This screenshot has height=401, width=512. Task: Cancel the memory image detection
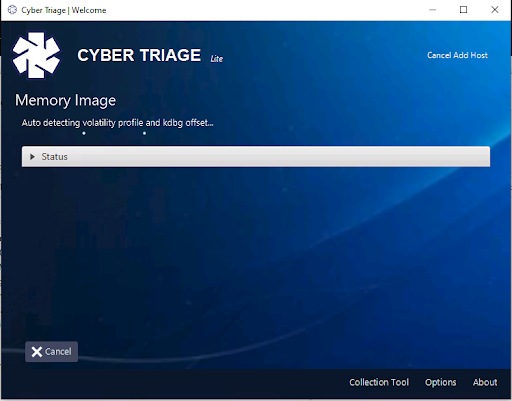51,352
